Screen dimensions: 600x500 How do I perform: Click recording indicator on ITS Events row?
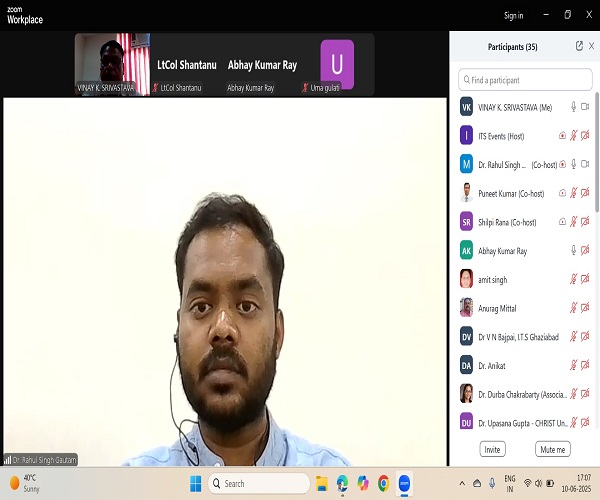click(x=562, y=135)
